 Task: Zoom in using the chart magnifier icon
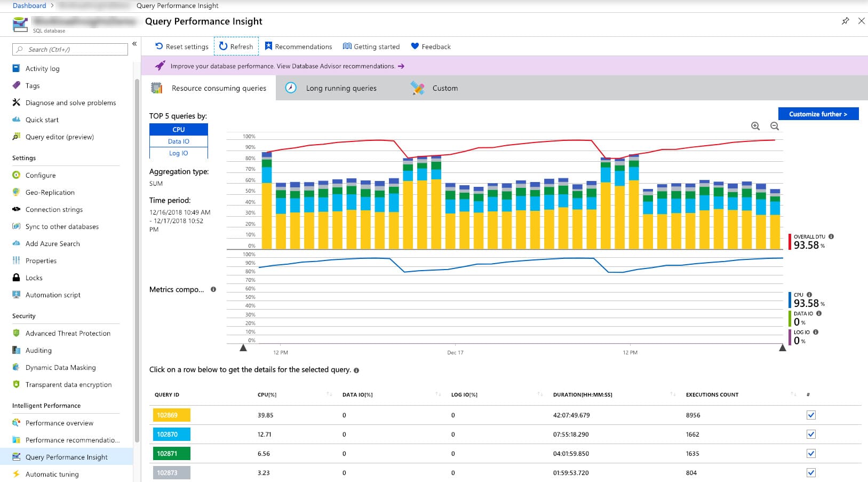click(755, 127)
